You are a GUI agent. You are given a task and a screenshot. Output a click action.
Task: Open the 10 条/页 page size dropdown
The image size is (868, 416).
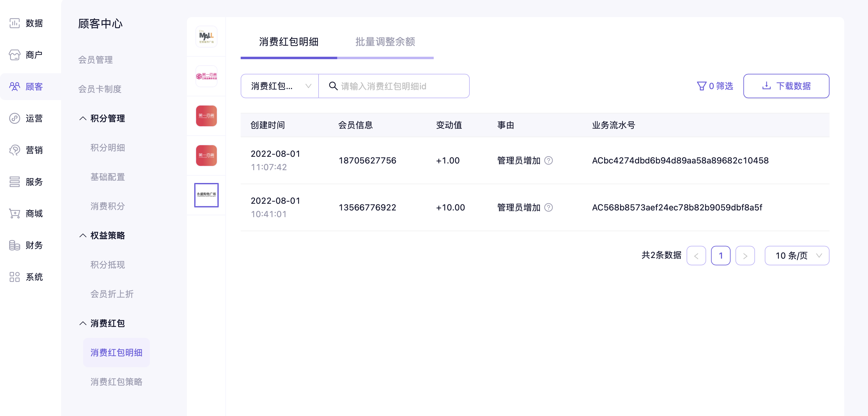coord(797,256)
